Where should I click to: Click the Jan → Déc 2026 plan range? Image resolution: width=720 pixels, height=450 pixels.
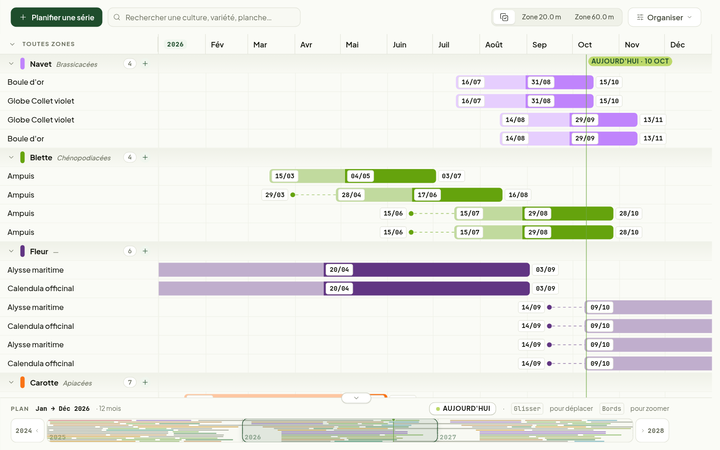pos(62,408)
